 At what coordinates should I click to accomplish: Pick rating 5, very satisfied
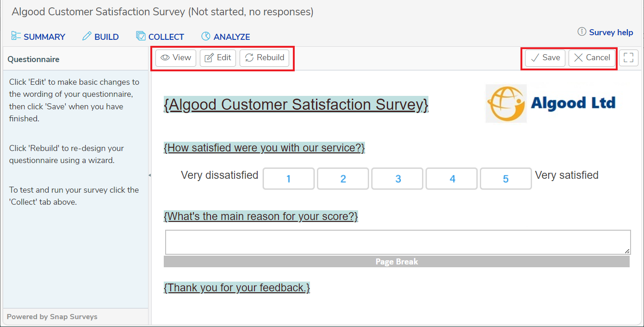(506, 179)
